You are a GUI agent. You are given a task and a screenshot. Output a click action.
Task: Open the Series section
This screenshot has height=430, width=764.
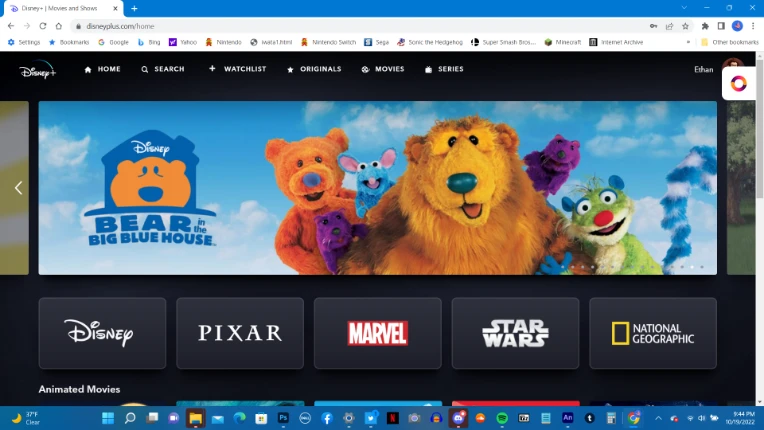444,69
